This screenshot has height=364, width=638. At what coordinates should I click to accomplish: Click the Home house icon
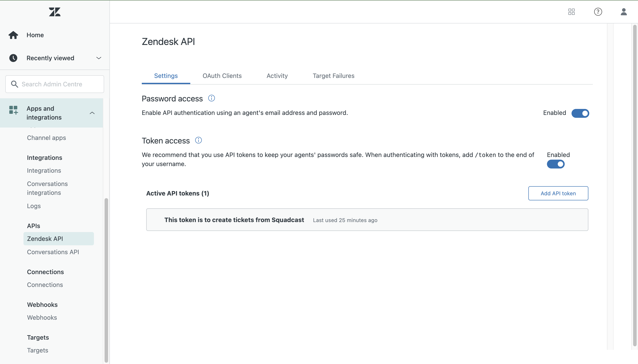pos(13,35)
